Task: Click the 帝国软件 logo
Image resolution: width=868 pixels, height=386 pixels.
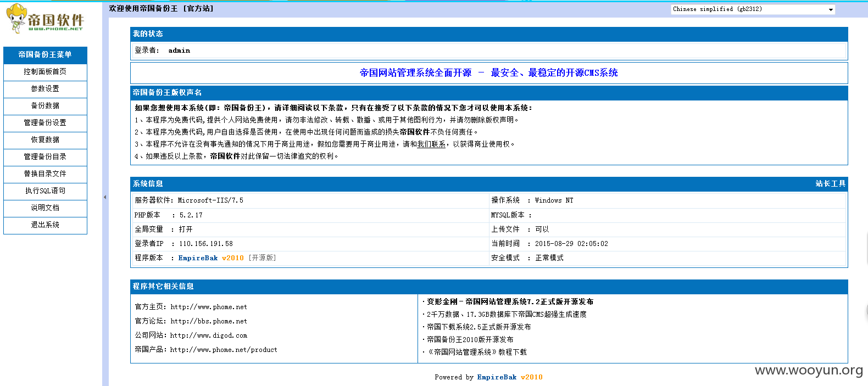Action: [x=45, y=19]
